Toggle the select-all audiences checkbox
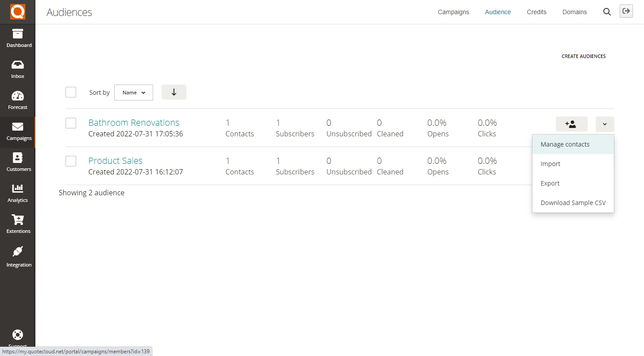The image size is (644, 356). coord(71,92)
